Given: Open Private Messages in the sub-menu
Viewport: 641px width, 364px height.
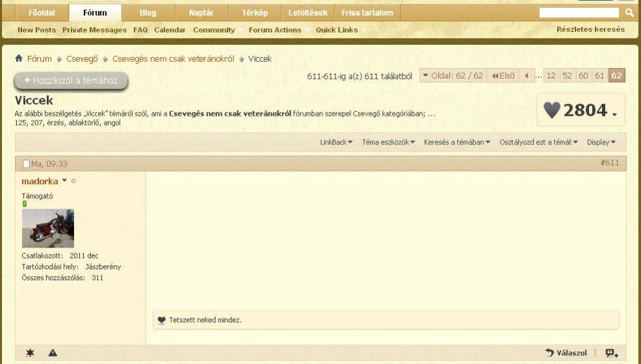Looking at the screenshot, I should pyautogui.click(x=94, y=30).
